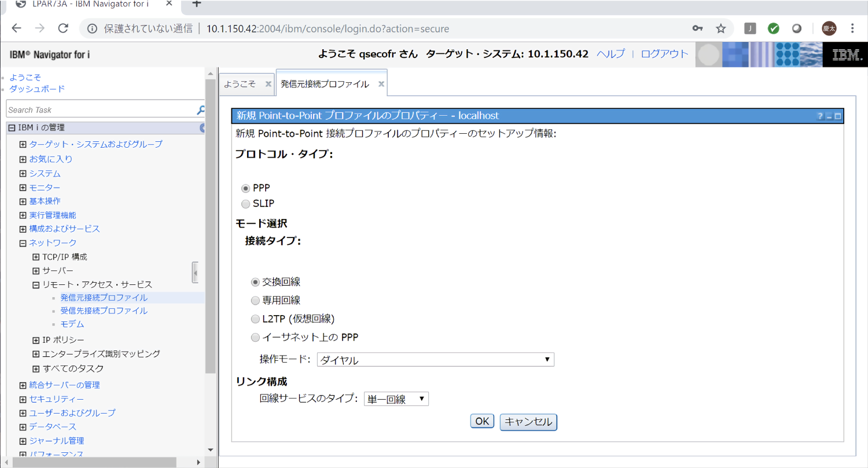Select the PPP protocol radio button
This screenshot has width=868, height=468.
tap(246, 188)
